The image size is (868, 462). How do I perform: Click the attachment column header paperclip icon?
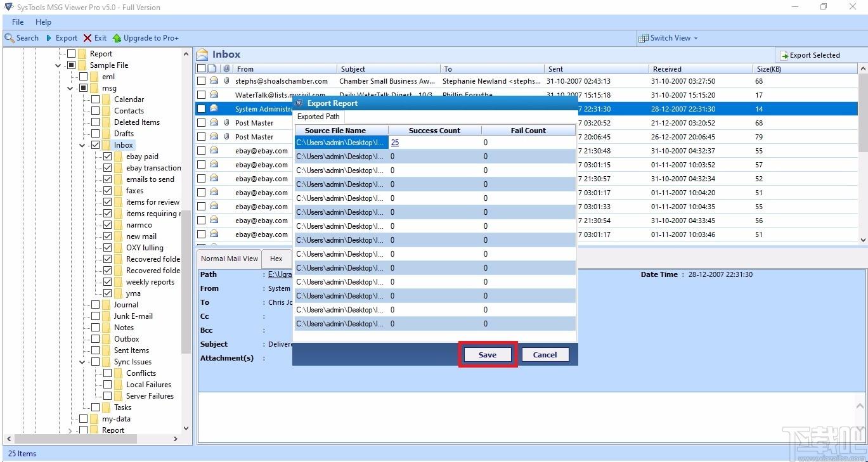(x=226, y=68)
